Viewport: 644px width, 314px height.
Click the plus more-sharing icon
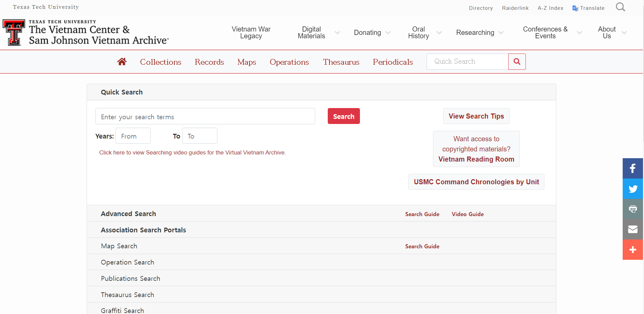click(632, 250)
